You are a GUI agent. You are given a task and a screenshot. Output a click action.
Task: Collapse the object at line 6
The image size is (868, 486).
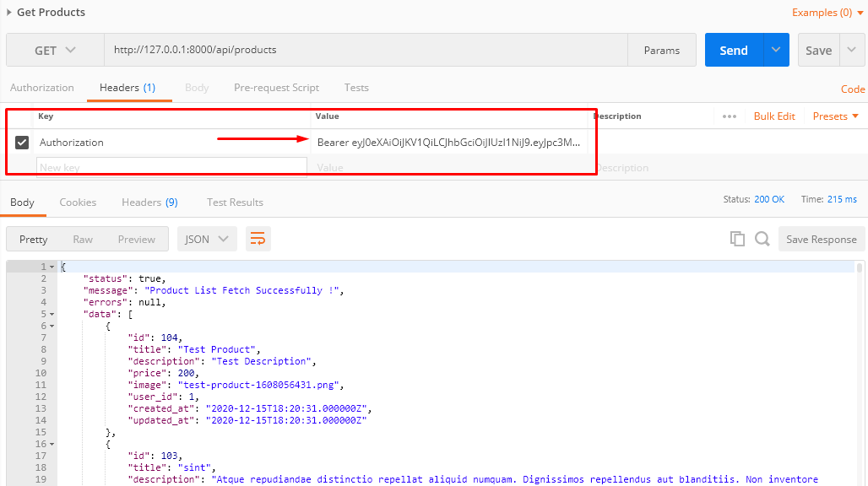(52, 327)
